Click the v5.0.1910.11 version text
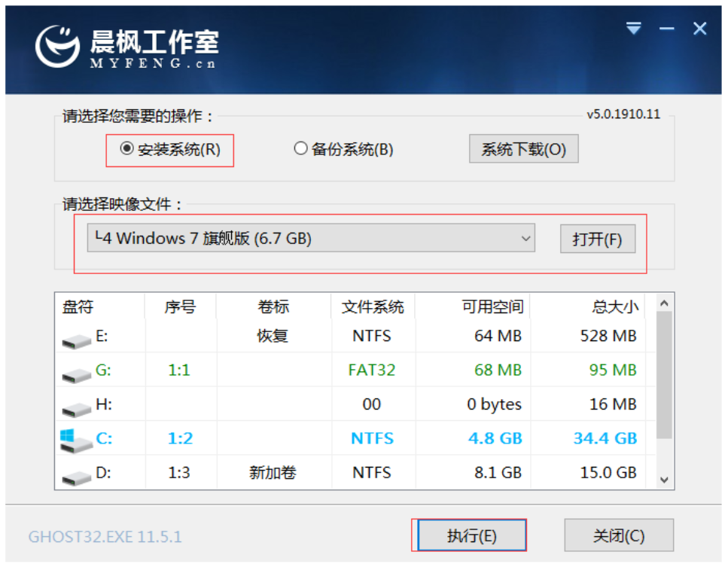This screenshot has width=728, height=567. point(623,114)
